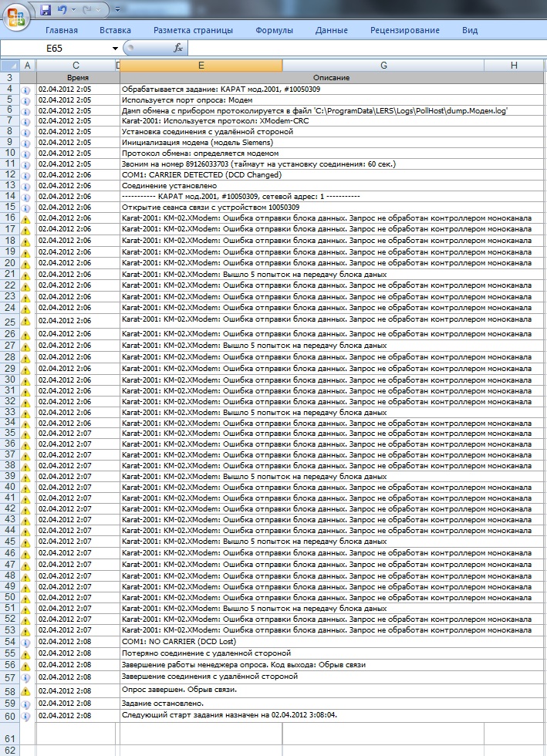Select cell 'Опрос завершен. Обрыв связи.'

[x=332, y=690]
